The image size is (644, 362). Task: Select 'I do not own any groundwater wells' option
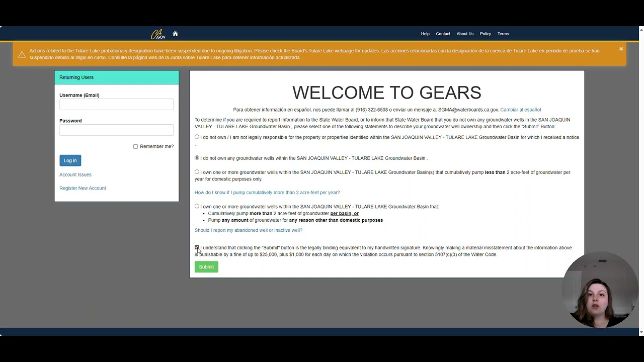click(x=197, y=158)
